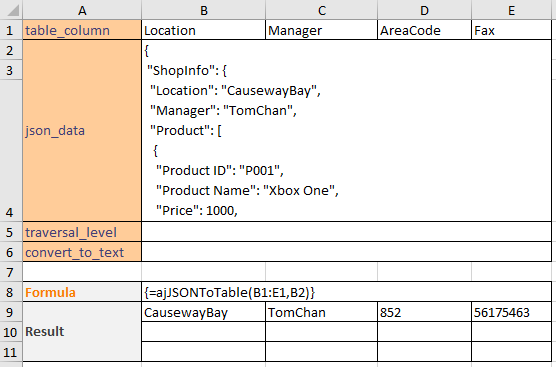Select the empty traversal_level value cell

point(346,232)
